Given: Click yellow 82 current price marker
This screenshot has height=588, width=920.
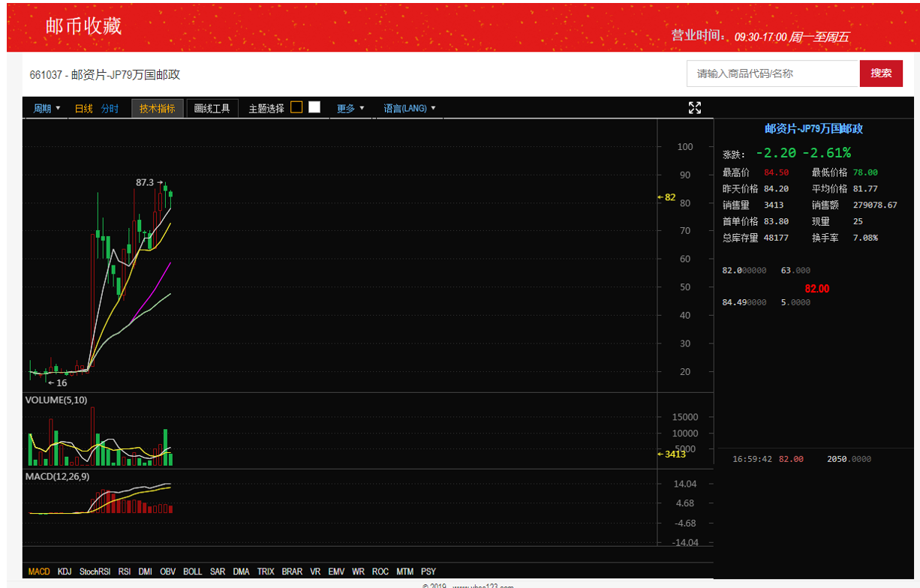Looking at the screenshot, I should point(666,197).
